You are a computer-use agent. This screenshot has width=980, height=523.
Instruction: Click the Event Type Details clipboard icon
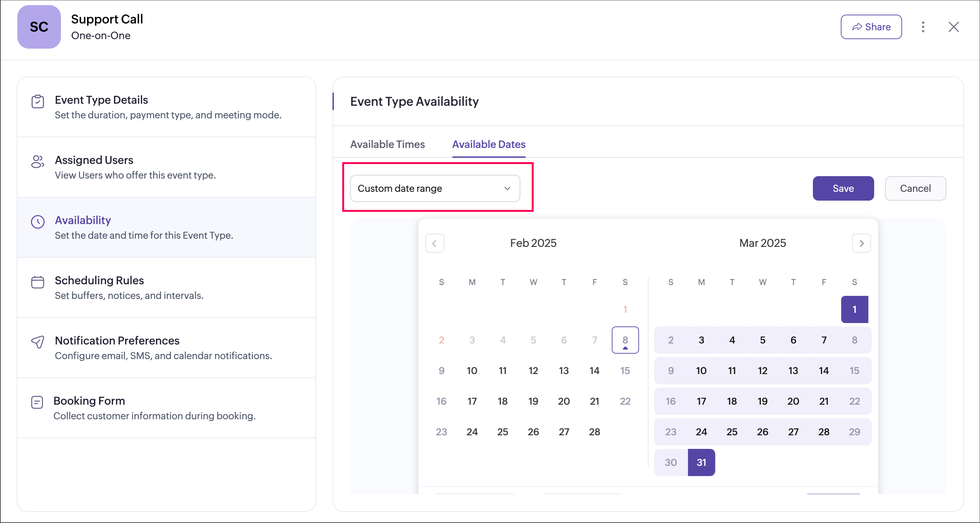pyautogui.click(x=38, y=101)
